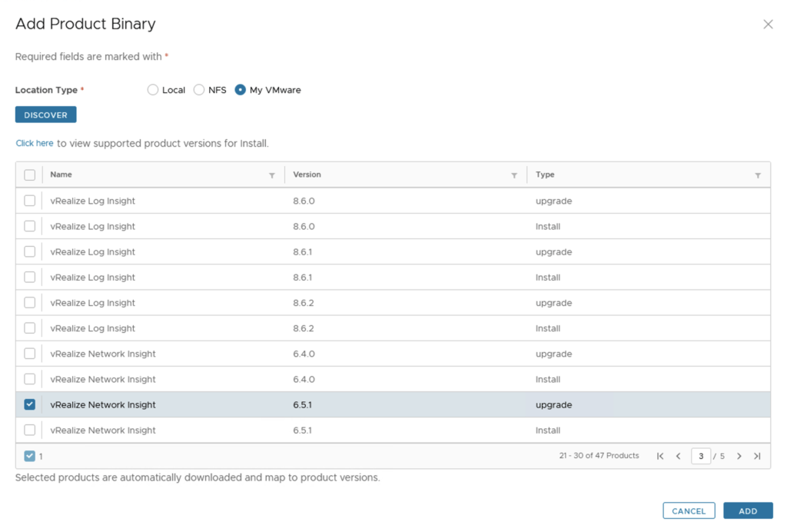Select the NFS location type
This screenshot has height=532, width=787.
199,90
